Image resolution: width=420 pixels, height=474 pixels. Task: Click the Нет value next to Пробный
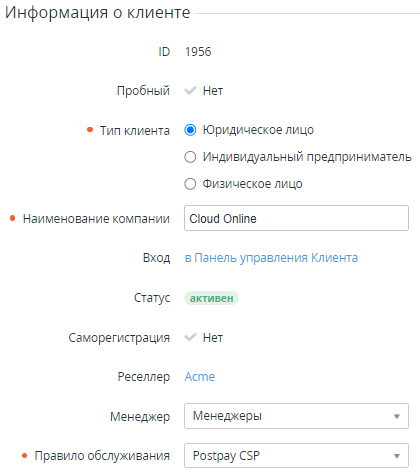click(x=213, y=91)
